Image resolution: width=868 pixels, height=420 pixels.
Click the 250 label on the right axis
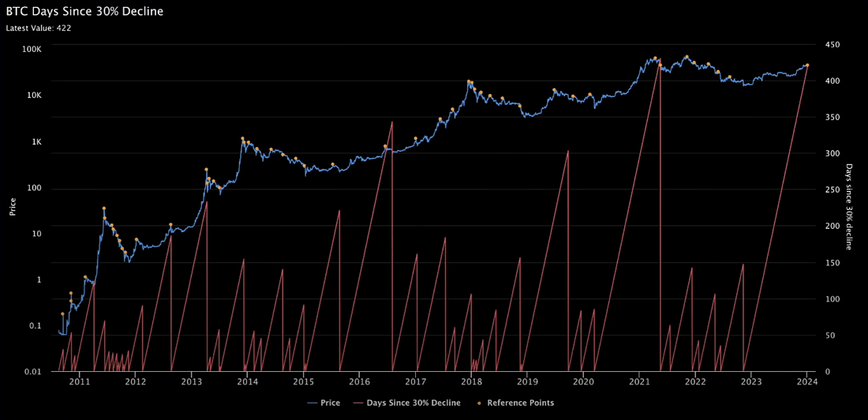(x=832, y=190)
